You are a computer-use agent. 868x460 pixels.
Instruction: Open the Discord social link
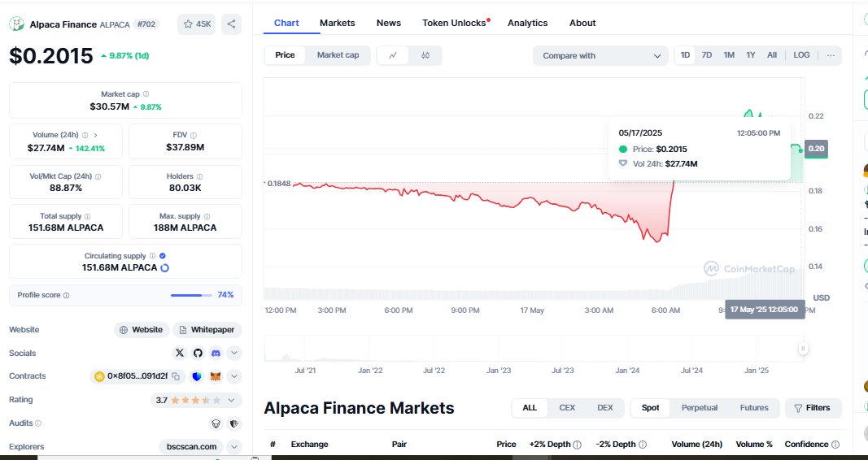click(216, 353)
